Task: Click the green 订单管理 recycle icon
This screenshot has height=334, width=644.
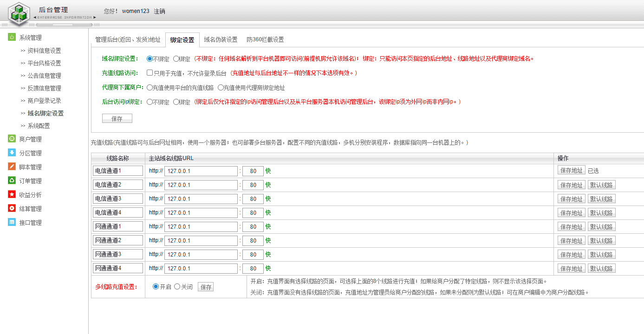Action: [x=12, y=180]
